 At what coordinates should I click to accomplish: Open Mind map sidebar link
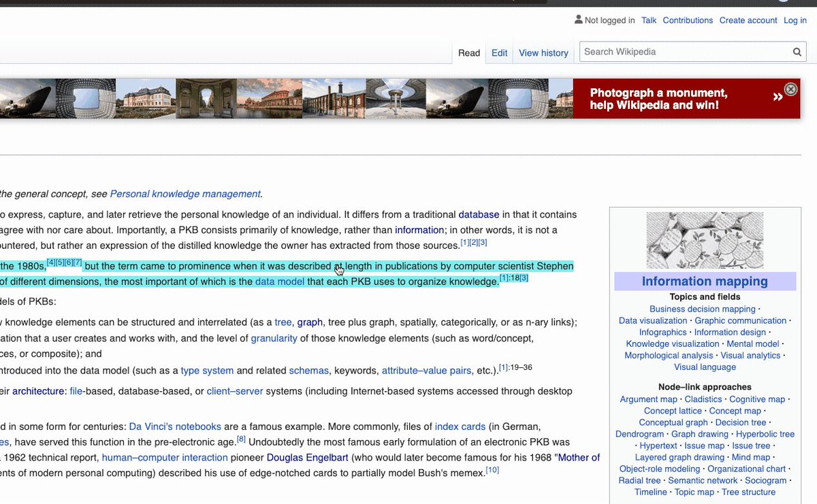coord(751,457)
